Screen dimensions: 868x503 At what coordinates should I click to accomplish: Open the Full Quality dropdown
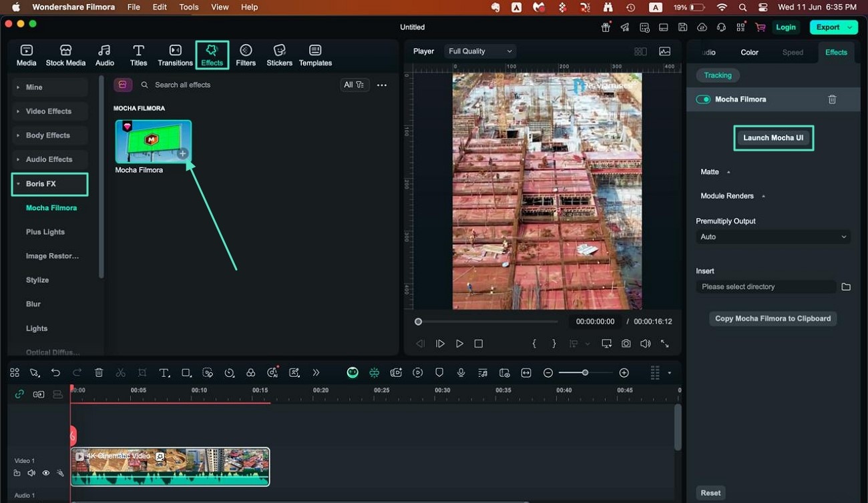tap(480, 51)
